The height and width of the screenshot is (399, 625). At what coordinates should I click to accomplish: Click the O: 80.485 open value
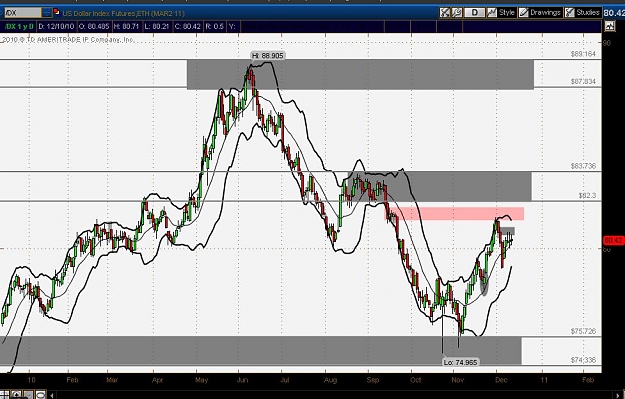[x=94, y=27]
